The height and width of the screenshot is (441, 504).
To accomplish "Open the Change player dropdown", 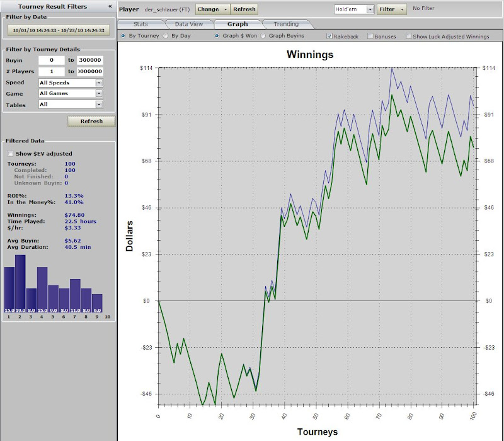I will [x=212, y=9].
